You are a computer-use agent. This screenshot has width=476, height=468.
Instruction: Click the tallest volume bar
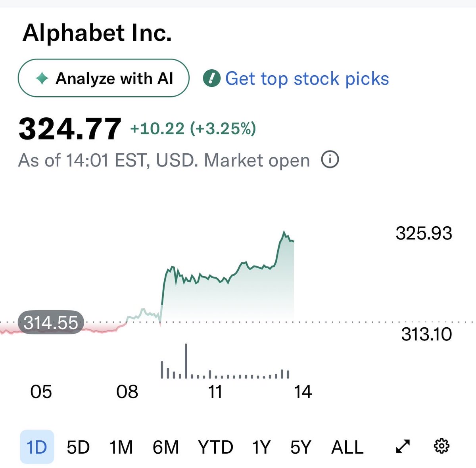(x=186, y=361)
